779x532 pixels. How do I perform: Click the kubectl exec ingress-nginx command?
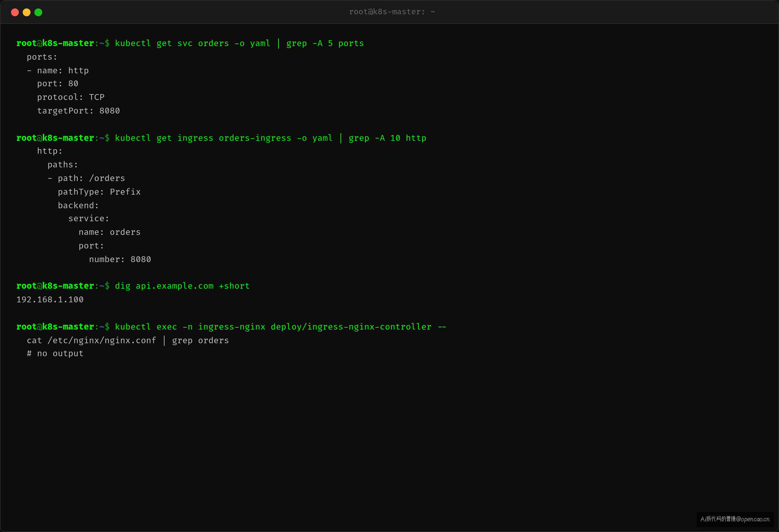pyautogui.click(x=280, y=327)
